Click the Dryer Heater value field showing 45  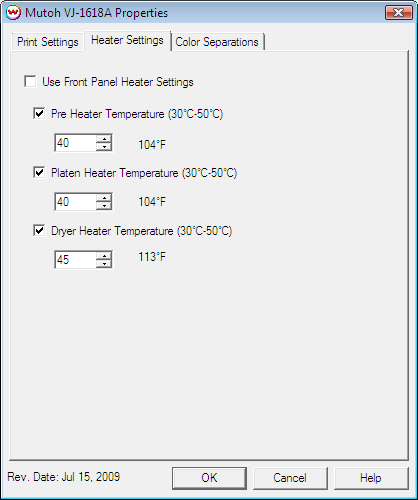coord(76,260)
